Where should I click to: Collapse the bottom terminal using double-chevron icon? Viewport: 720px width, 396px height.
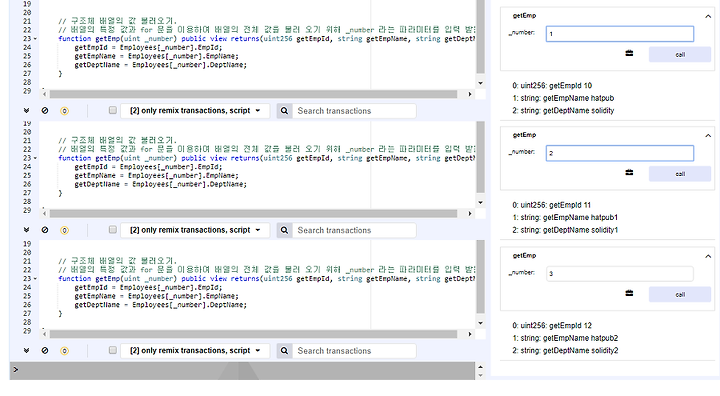coord(26,350)
